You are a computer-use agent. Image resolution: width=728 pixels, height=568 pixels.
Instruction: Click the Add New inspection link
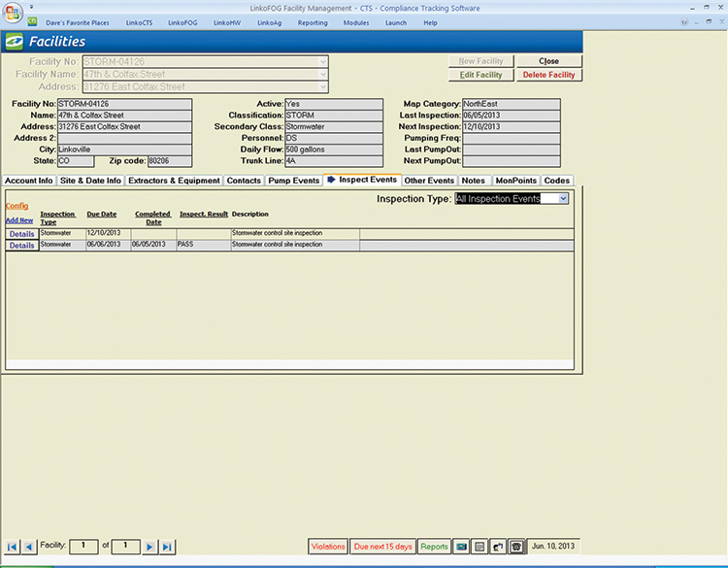click(x=18, y=220)
